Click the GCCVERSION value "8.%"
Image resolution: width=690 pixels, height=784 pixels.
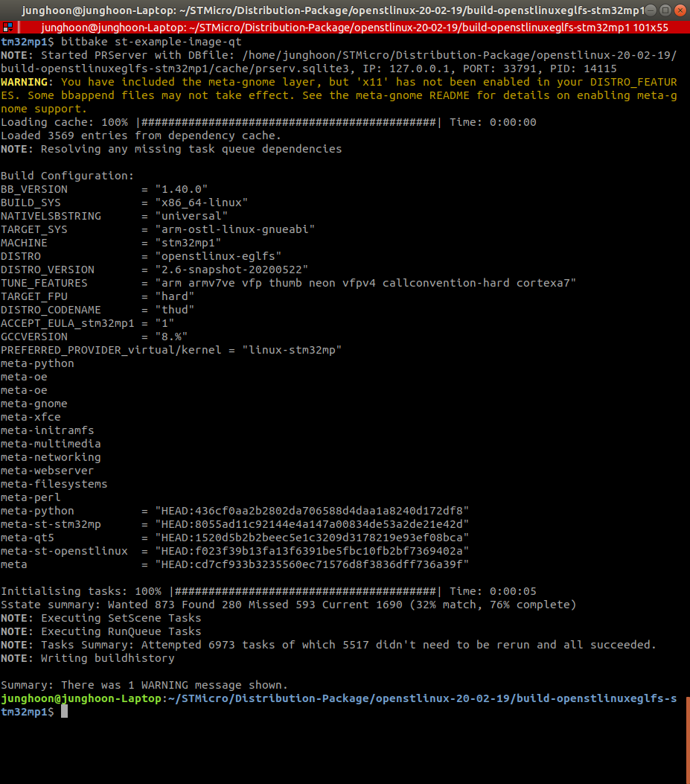171,337
